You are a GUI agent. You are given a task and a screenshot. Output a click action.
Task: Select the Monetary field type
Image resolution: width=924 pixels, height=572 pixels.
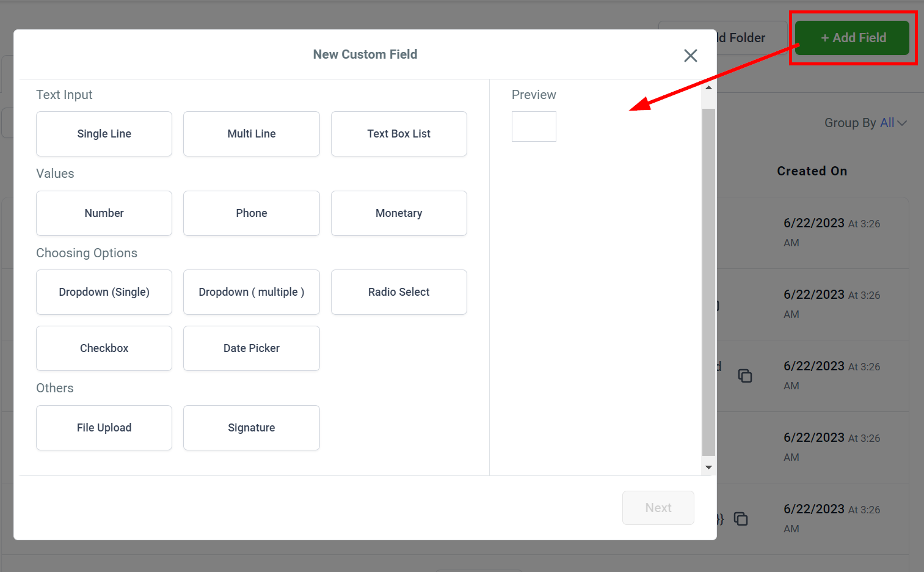pyautogui.click(x=399, y=213)
